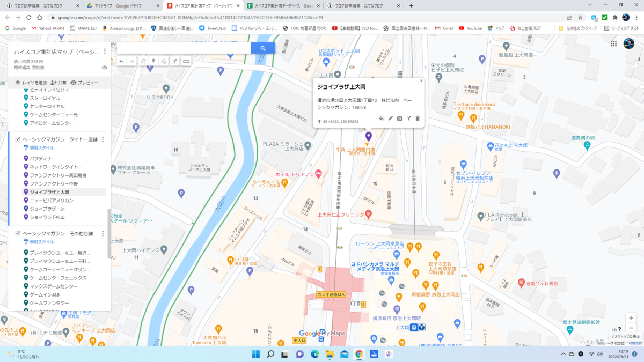
Task: Select the hand pan tool
Action: point(143,62)
